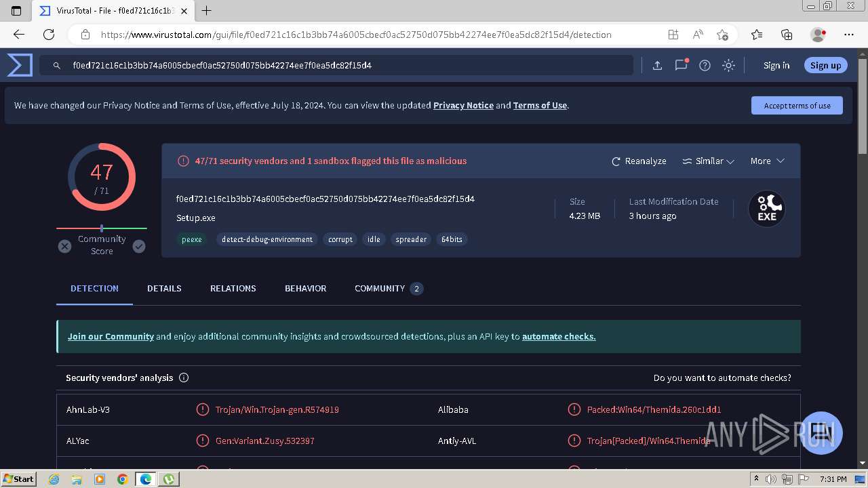868x488 pixels.
Task: Click the "3 hours ago" modification date
Action: [x=652, y=216]
